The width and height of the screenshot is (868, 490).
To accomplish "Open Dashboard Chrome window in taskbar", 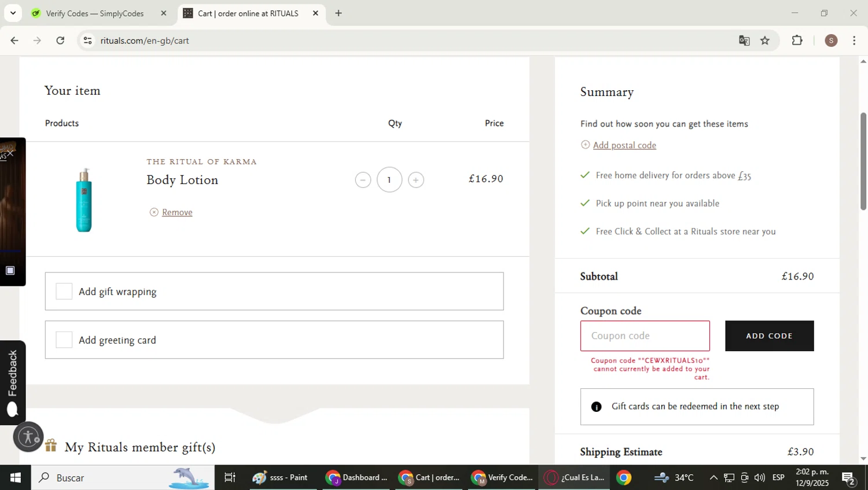I will (x=356, y=478).
